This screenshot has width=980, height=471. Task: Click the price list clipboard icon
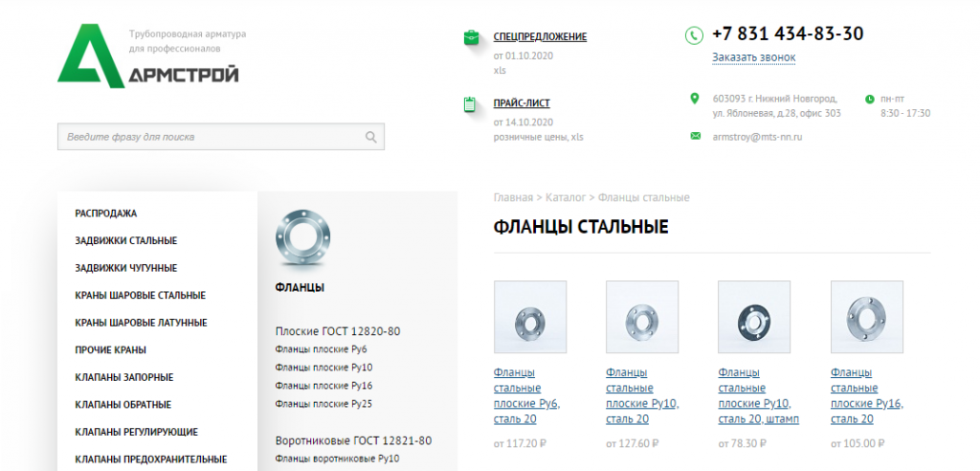coord(470,103)
